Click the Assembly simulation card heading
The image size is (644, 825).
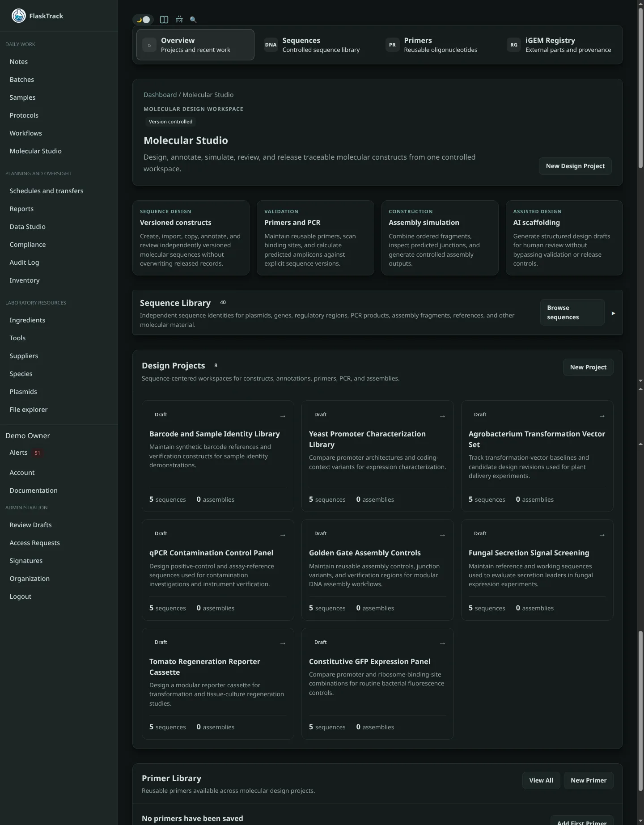(424, 223)
